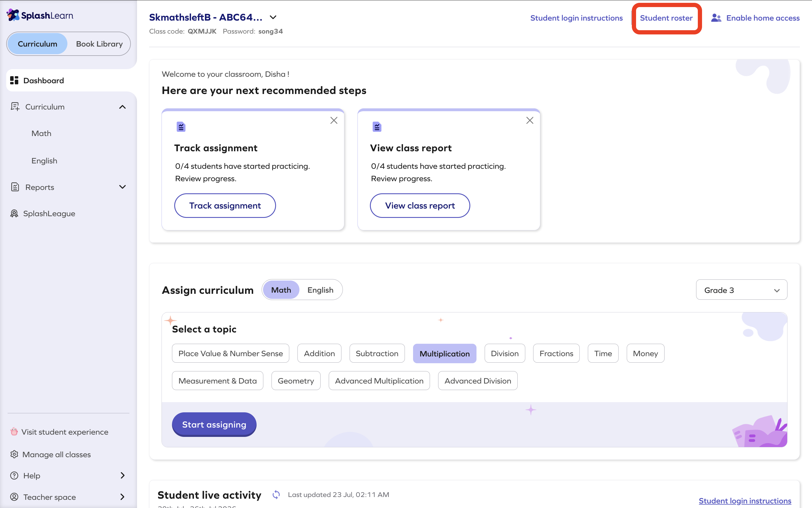Select the Advanced Multiplication topic

[379, 381]
